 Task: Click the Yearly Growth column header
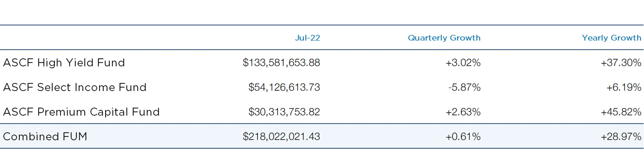pos(612,38)
